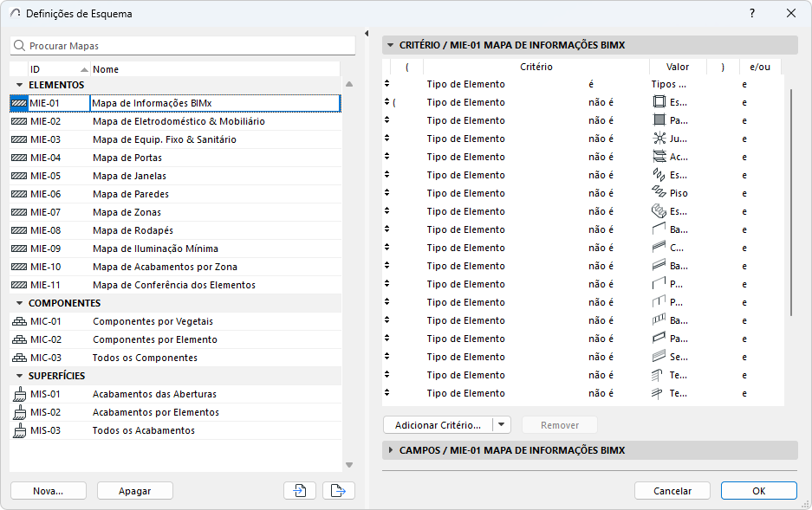Viewport: 812px width, 510px height.
Task: Click the surface brush icon beside MIS-03
Action: [x=19, y=430]
